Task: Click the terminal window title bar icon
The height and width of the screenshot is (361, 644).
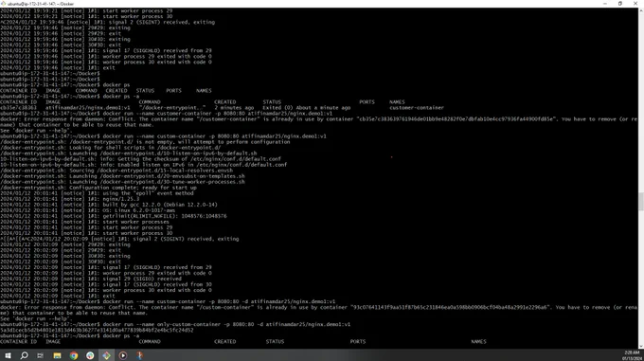Action: pyautogui.click(x=3, y=3)
